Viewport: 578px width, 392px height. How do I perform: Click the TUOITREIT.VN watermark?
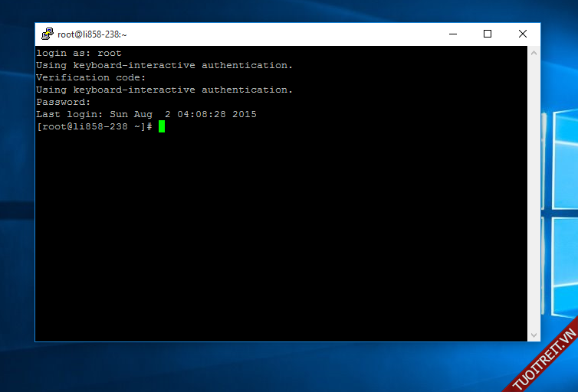pyautogui.click(x=544, y=360)
